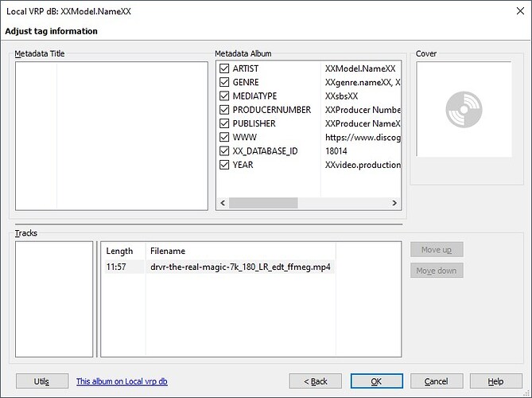
Task: Uncheck the XX_DATABASE_ID checkbox
Action: pyautogui.click(x=224, y=151)
